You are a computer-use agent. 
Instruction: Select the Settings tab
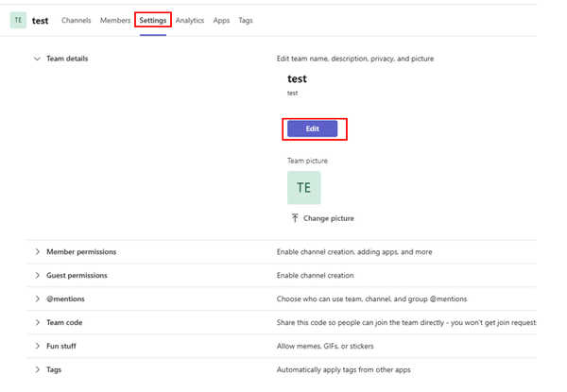point(152,20)
